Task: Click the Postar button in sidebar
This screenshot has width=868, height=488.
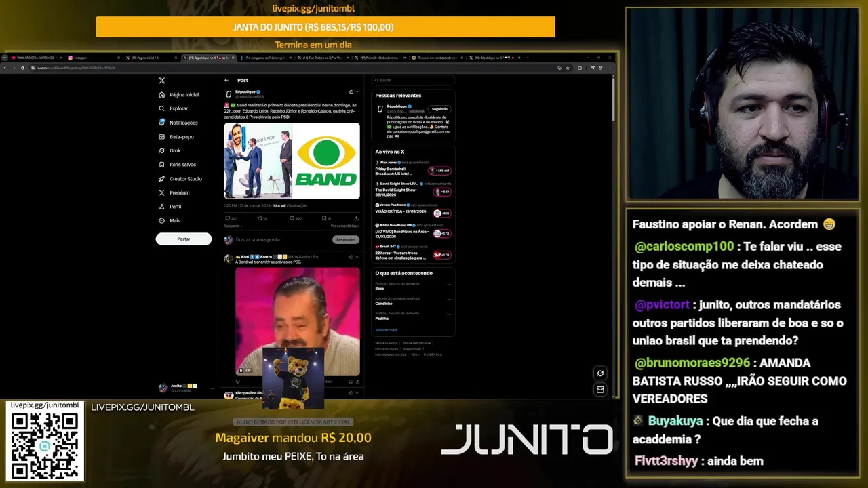Action: pos(183,239)
